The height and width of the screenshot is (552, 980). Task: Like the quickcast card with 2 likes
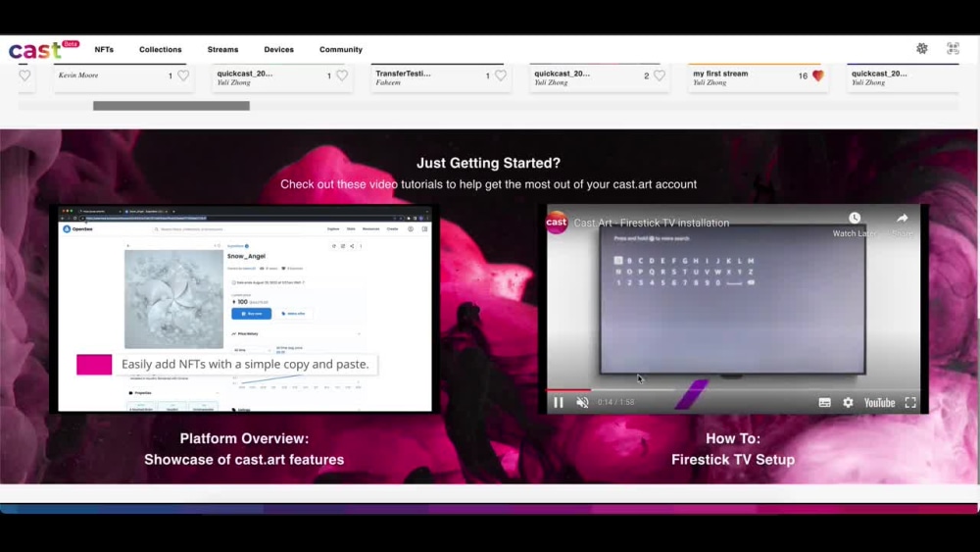click(x=660, y=75)
